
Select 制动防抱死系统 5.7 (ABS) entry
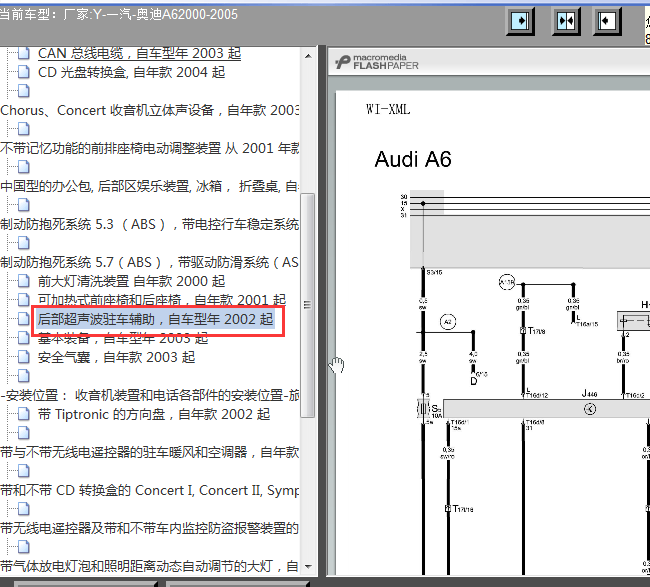pos(150,262)
